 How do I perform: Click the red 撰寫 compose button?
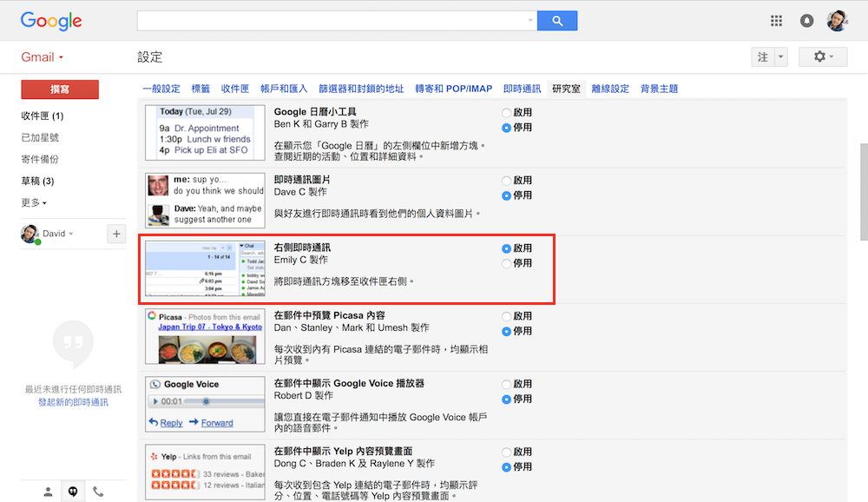(60, 89)
